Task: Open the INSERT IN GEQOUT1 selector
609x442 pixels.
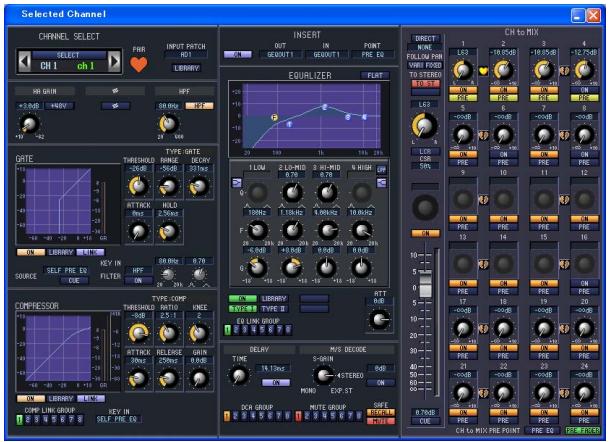Action: [326, 55]
